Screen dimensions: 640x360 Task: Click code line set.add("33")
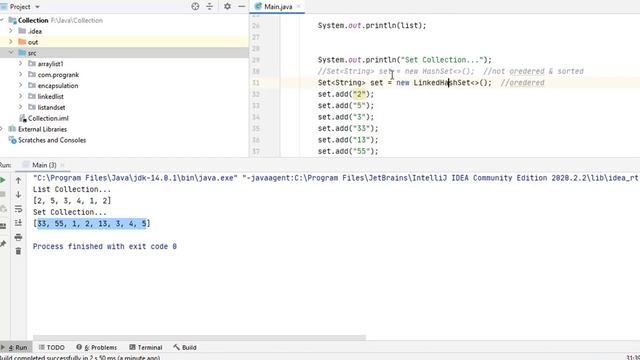[348, 129]
